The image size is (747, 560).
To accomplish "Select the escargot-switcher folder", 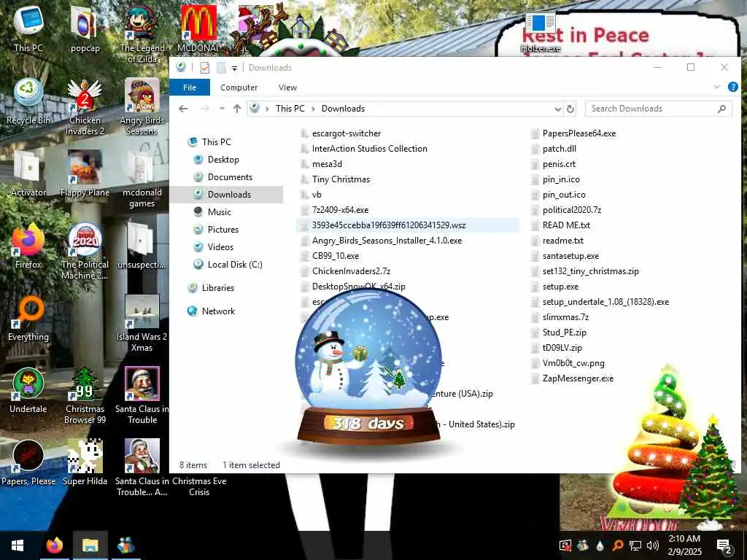I will [x=347, y=134].
